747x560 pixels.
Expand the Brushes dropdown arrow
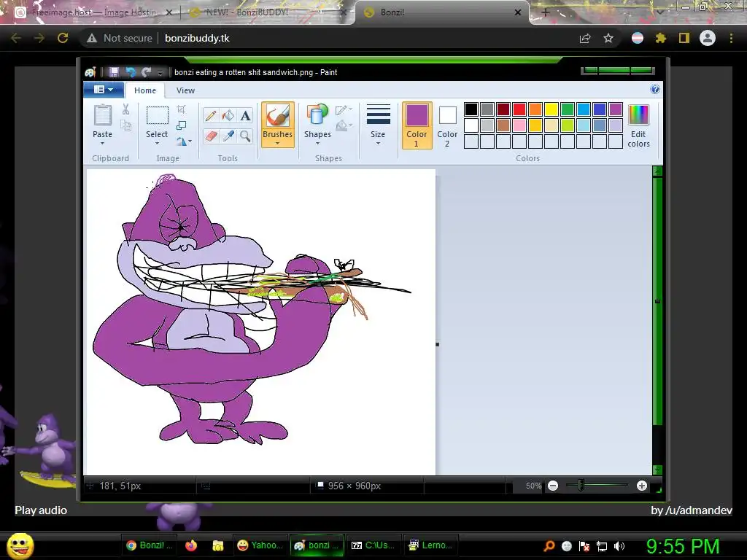click(x=277, y=144)
